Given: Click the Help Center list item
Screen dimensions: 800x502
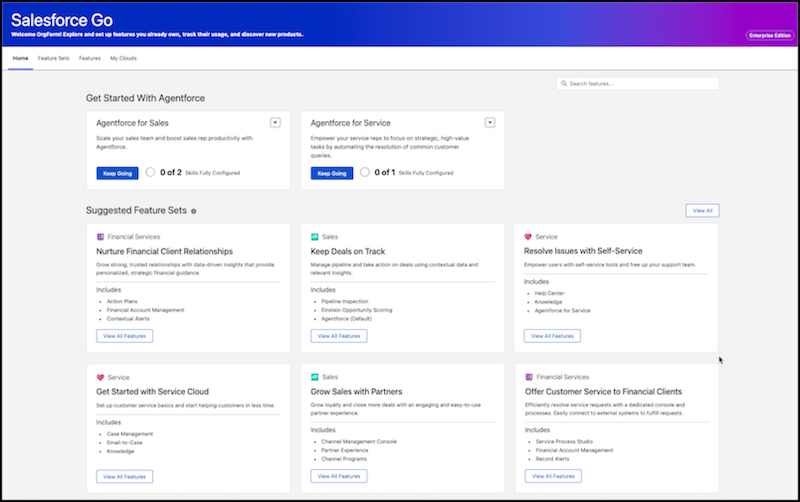Looking at the screenshot, I should point(549,293).
